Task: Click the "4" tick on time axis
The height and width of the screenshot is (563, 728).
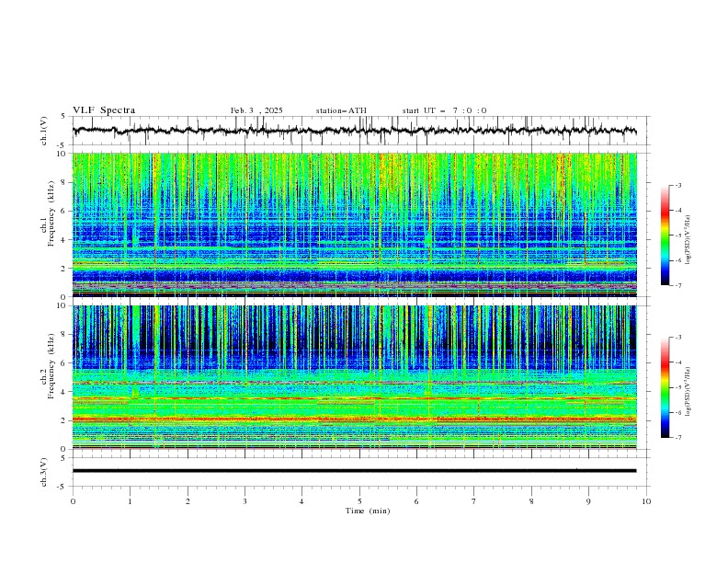Action: [301, 501]
